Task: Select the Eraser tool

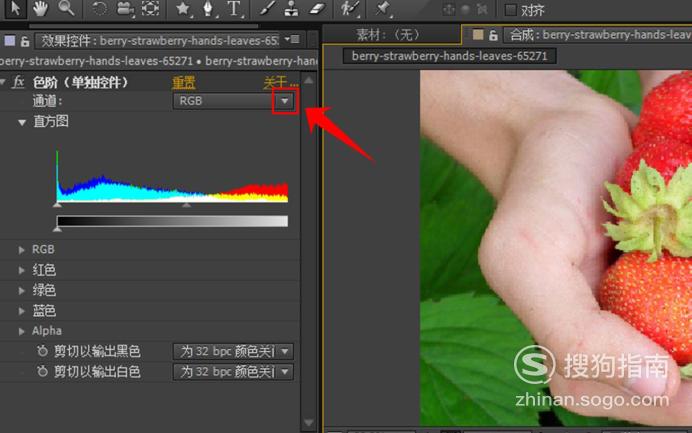Action: (x=316, y=9)
